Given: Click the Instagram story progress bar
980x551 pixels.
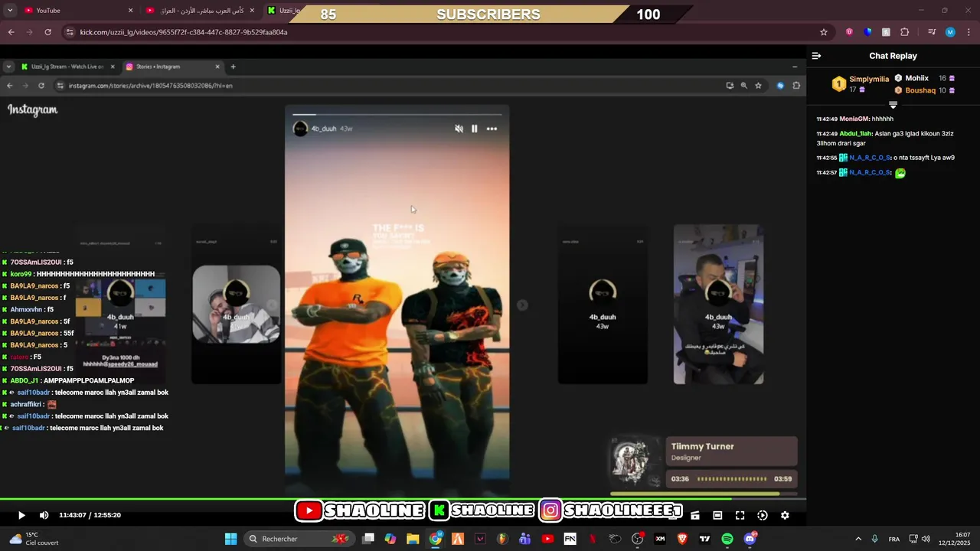Looking at the screenshot, I should pyautogui.click(x=397, y=115).
